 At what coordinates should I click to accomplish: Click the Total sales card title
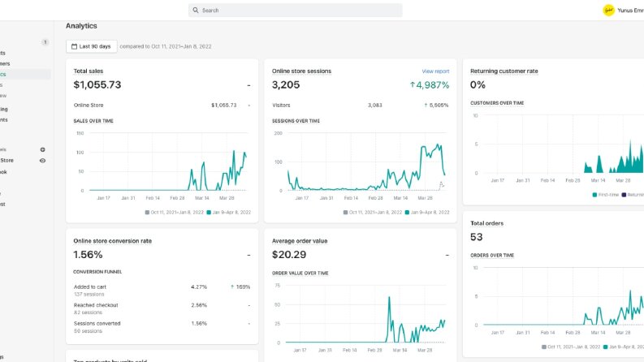click(x=89, y=71)
